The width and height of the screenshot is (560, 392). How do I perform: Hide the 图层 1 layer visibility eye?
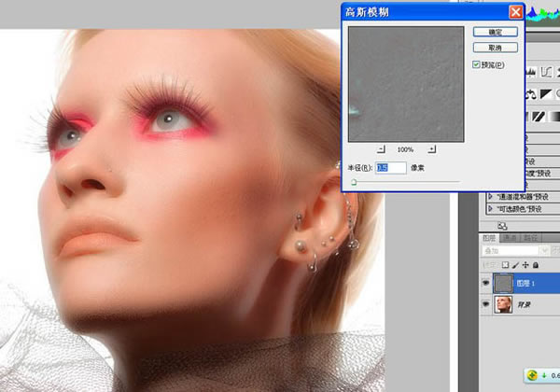[485, 283]
